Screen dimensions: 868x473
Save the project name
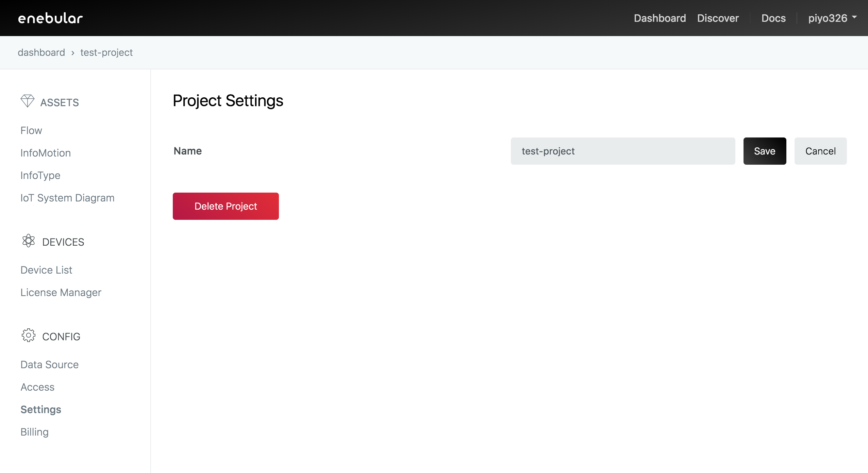(x=764, y=151)
